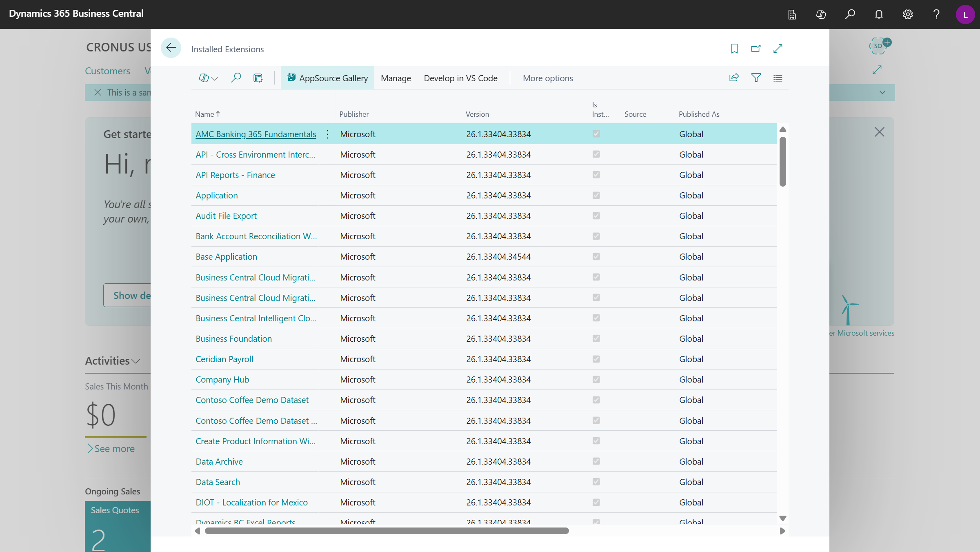Bookmark the Installed Extensions page
Viewport: 980px width, 552px height.
734,48
